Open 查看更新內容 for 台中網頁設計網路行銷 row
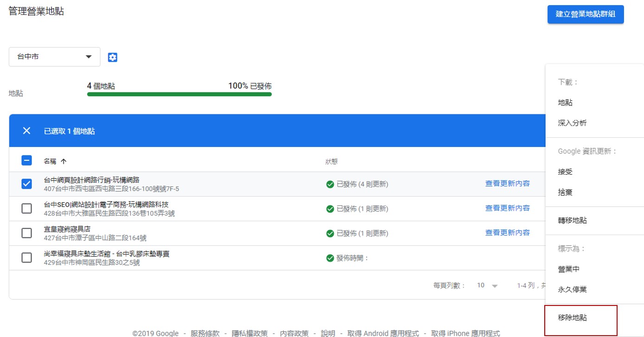 coord(507,184)
